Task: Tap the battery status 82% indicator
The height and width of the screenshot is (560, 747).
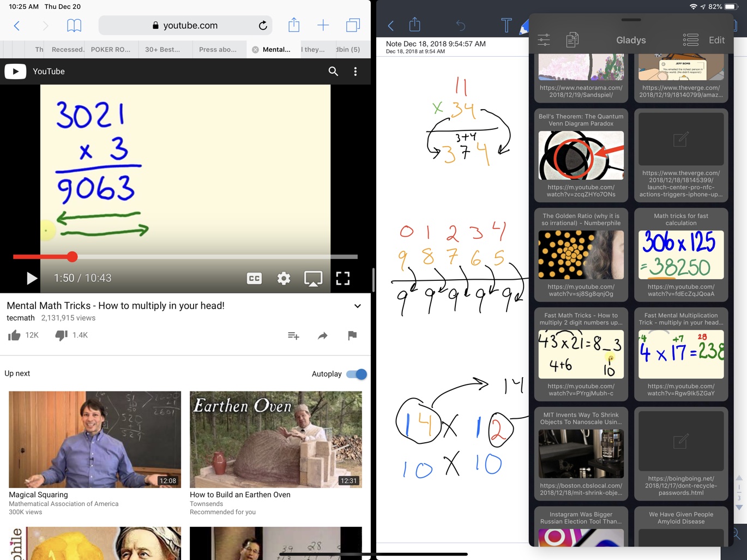Action: pos(722,7)
